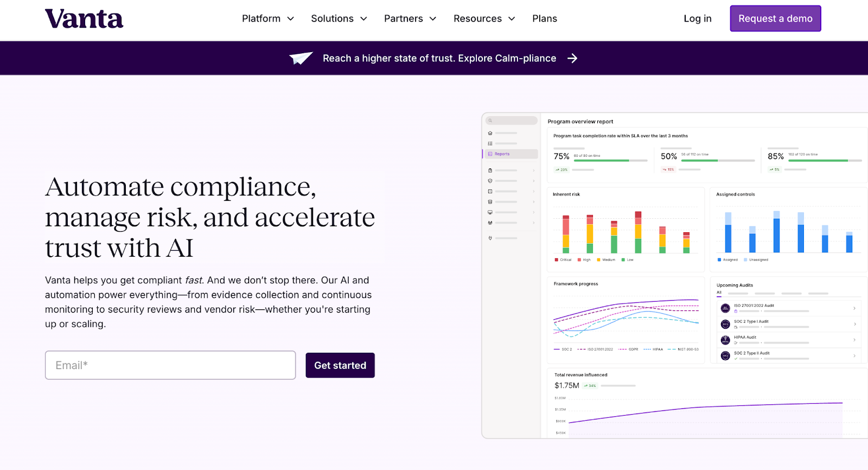Click the SOC 2 Type II Audit badge icon
Image resolution: width=868 pixels, height=470 pixels.
point(725,356)
